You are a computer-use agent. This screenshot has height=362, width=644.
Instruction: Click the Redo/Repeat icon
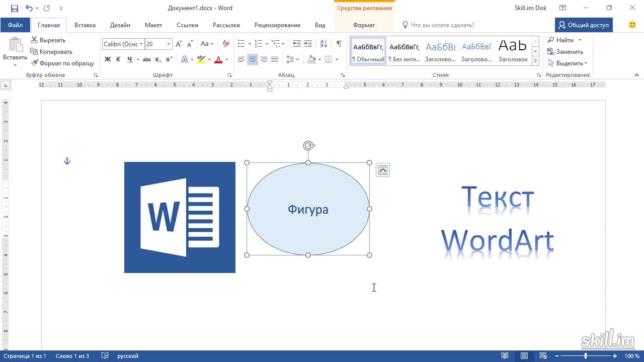pos(47,8)
